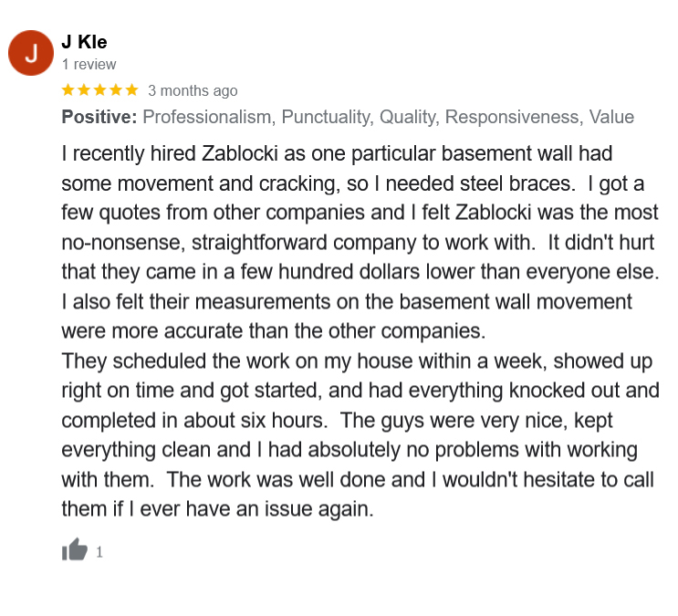Viewport: 678px width, 616px height.
Task: Click the fourth yellow rating star
Action: [116, 90]
